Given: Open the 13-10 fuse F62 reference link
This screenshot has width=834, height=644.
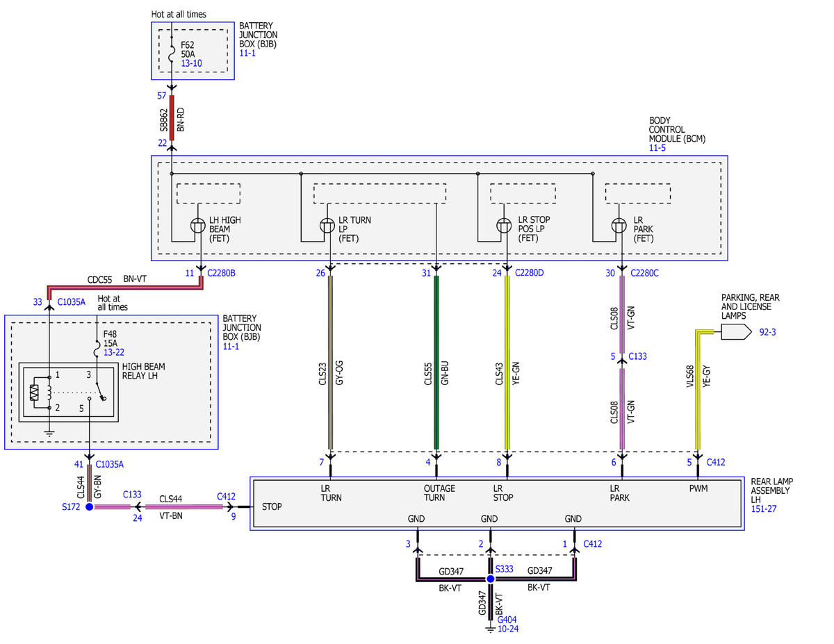Looking at the screenshot, I should (192, 63).
